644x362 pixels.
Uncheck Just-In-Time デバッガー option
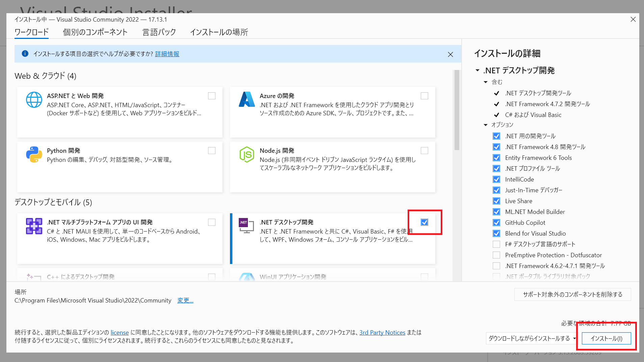tap(496, 190)
